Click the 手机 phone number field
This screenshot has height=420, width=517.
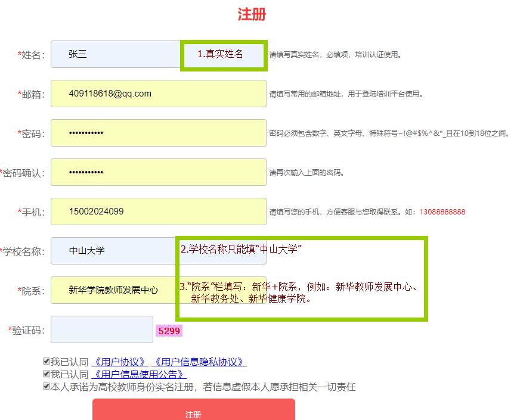[x=158, y=211]
